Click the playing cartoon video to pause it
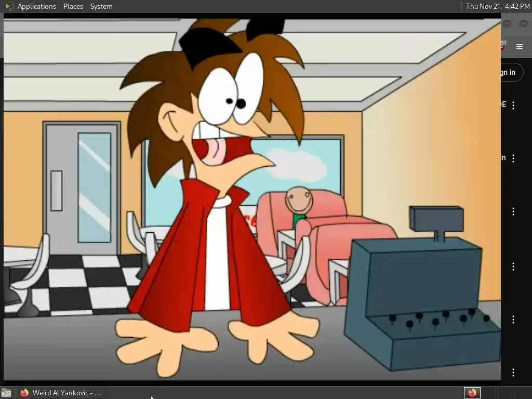 (x=252, y=199)
